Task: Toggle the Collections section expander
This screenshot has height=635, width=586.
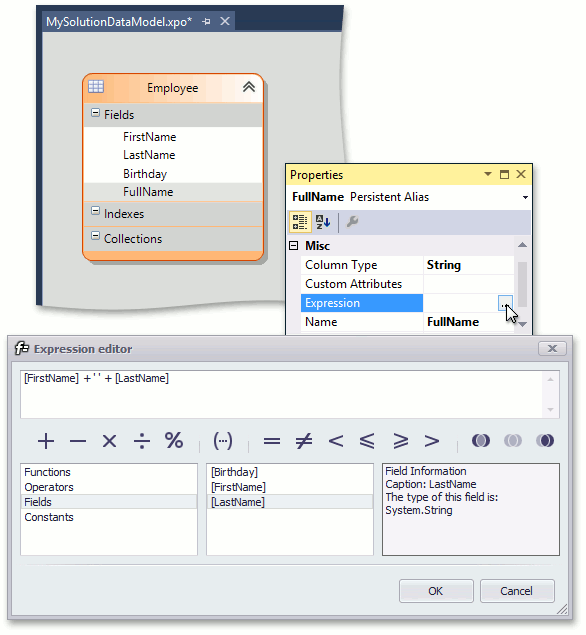Action: click(95, 236)
